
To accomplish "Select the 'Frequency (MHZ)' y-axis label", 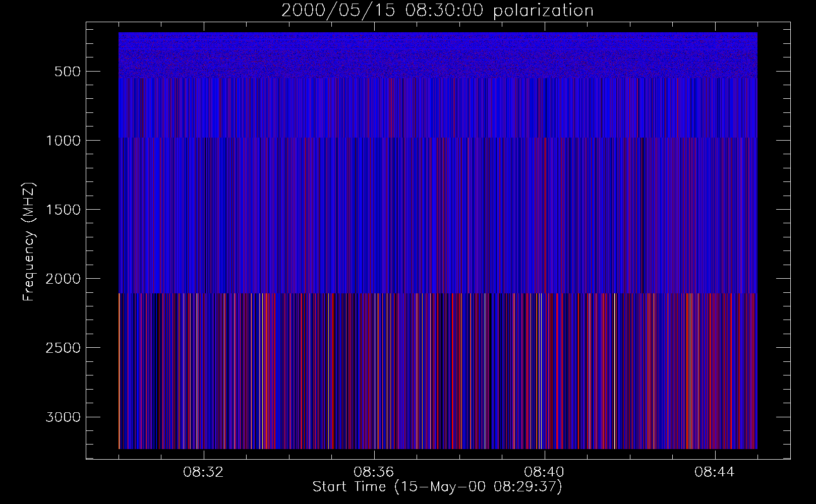I will point(29,241).
